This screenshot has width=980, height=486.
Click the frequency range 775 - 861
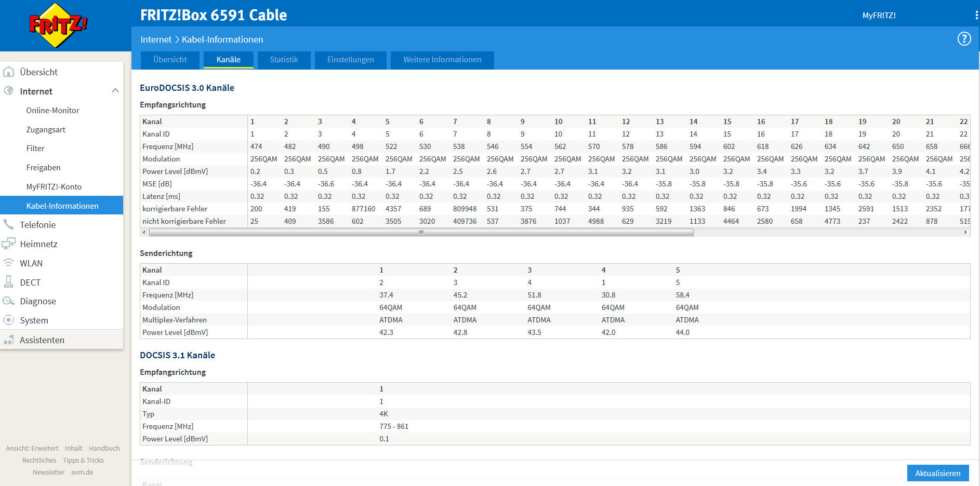tap(394, 426)
